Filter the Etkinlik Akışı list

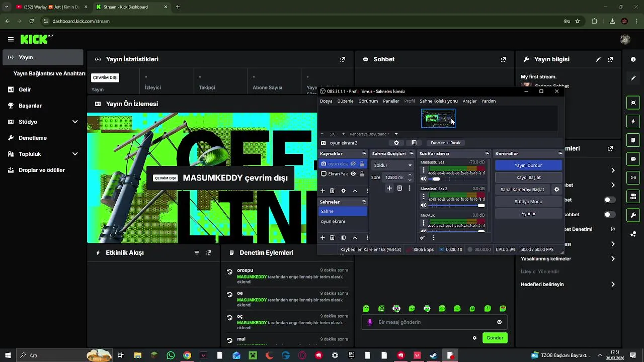click(x=197, y=253)
